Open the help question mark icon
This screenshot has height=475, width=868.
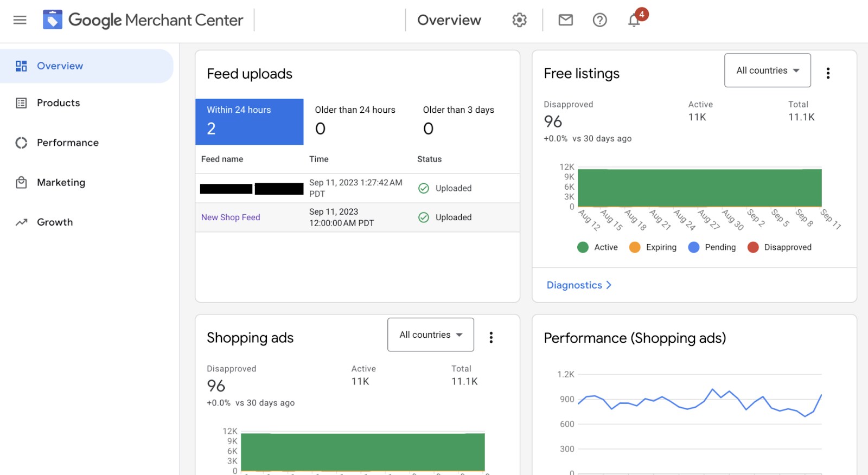tap(599, 20)
